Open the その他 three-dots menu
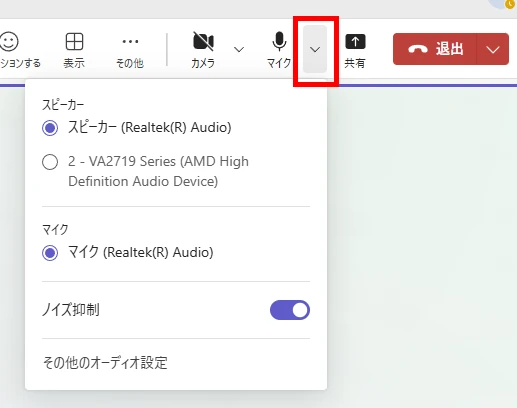The width and height of the screenshot is (517, 408). (130, 42)
